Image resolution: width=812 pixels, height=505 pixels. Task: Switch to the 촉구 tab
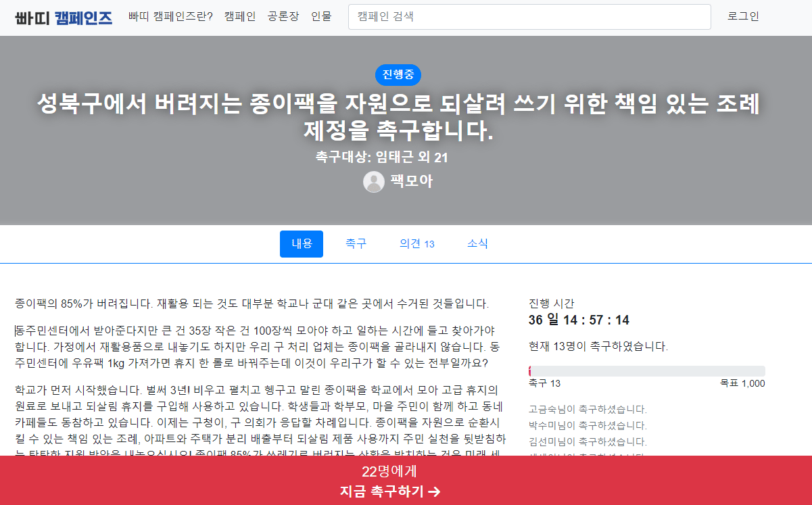coord(356,244)
